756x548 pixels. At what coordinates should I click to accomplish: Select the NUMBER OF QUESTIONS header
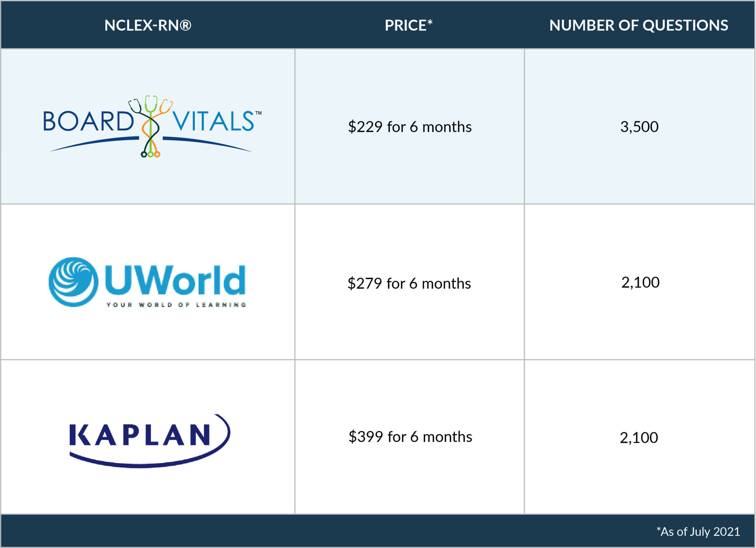639,25
